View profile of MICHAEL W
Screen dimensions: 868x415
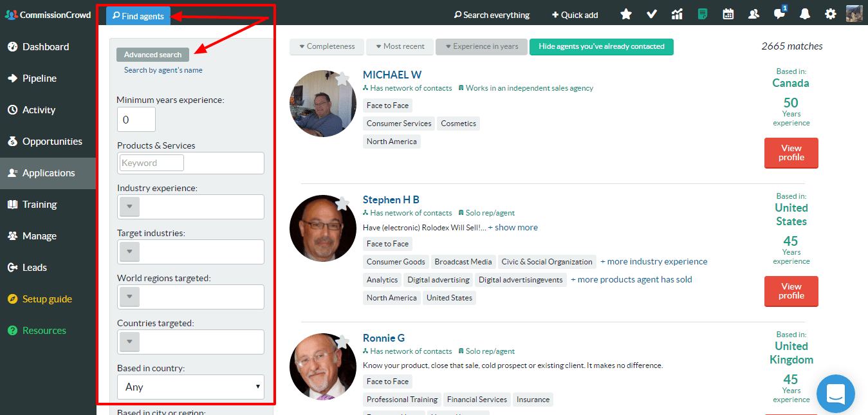coord(791,153)
